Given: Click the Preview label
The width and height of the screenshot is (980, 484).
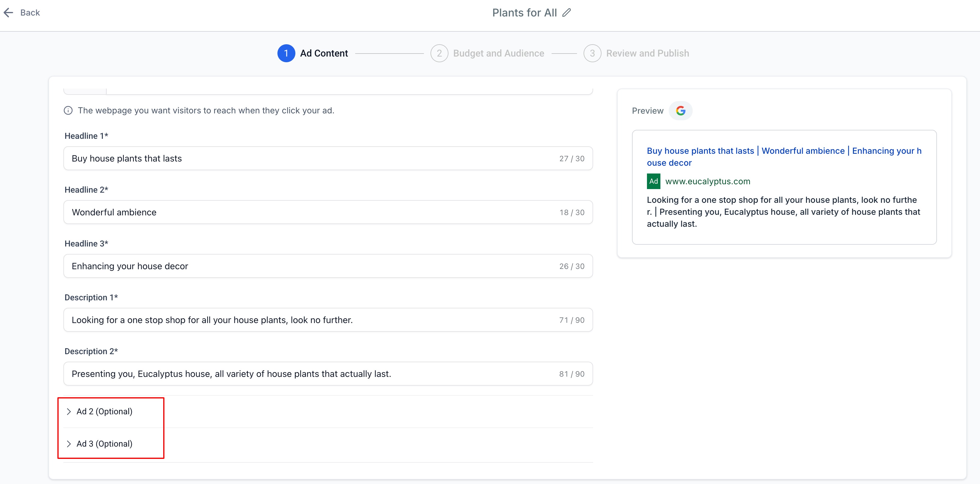Looking at the screenshot, I should (648, 111).
